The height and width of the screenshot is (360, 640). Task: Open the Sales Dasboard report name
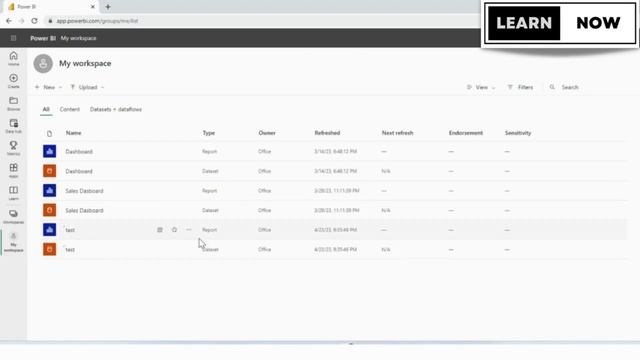click(84, 191)
